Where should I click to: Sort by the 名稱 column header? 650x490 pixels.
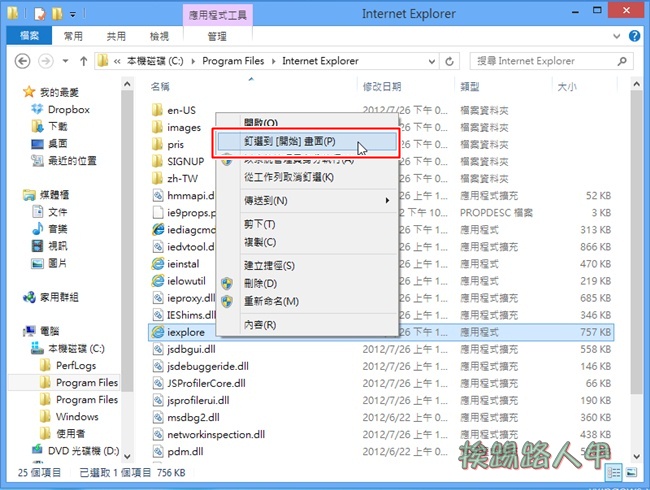coord(160,86)
